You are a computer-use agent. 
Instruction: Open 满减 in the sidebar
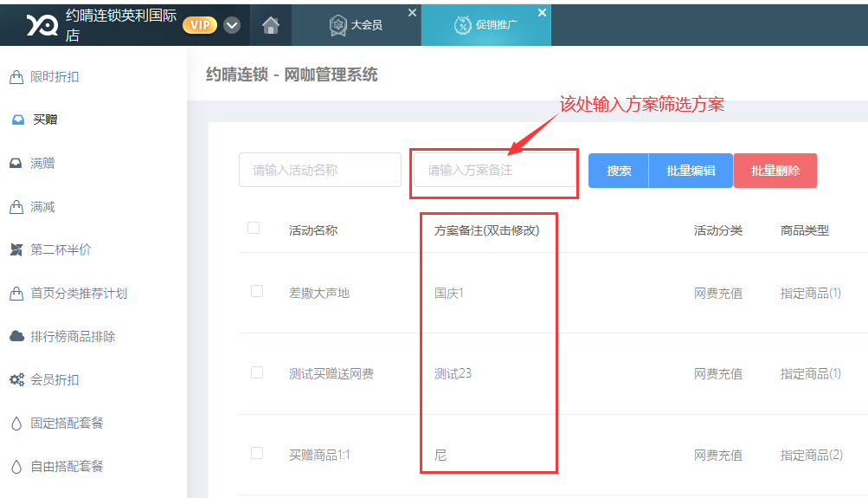(x=42, y=207)
